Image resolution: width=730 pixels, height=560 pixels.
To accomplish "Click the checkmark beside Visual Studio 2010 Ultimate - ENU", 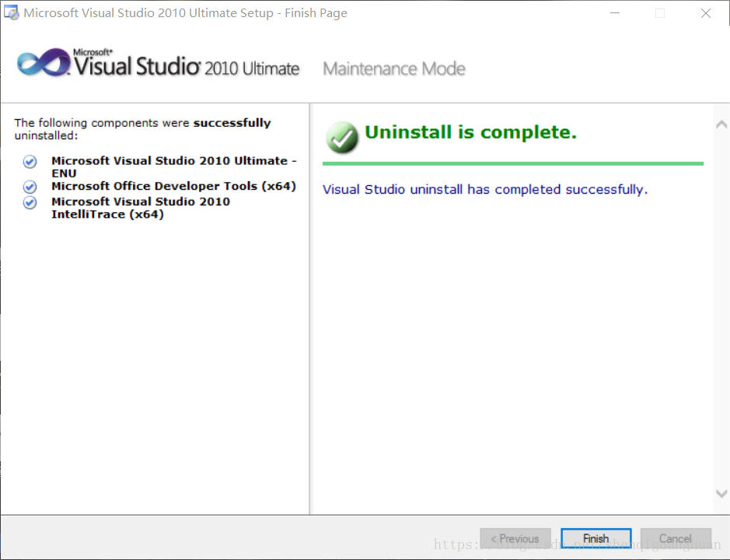I will tap(30, 162).
